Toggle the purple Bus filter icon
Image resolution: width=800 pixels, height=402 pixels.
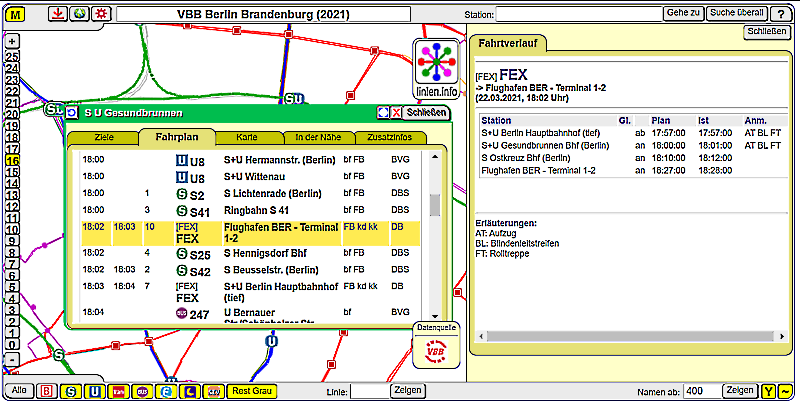coord(142,392)
